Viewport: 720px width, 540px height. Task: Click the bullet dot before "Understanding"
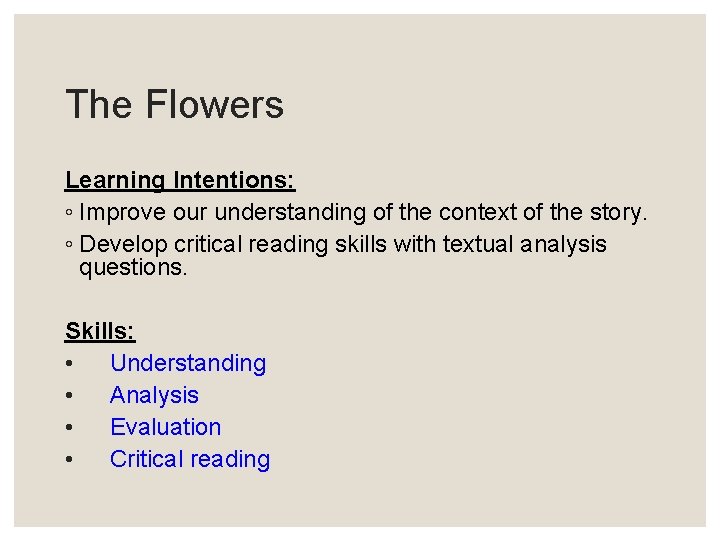(69, 364)
